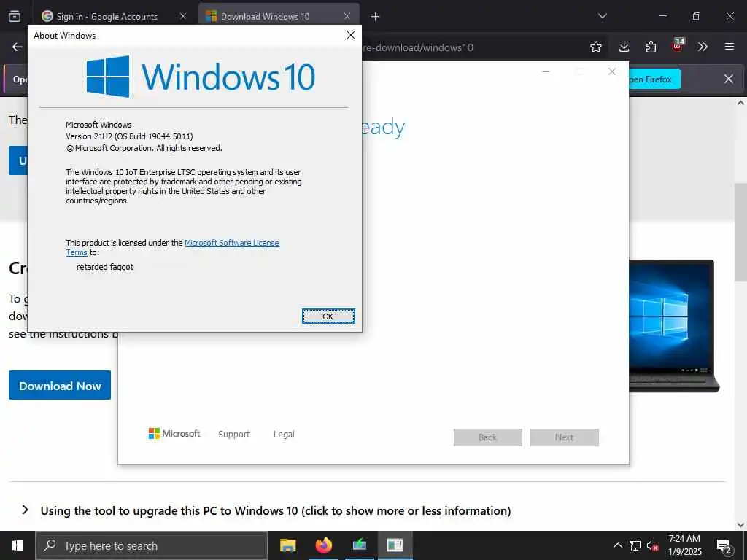Close the Sign in - Google Accounts tab
Image resolution: width=747 pixels, height=560 pixels.
click(183, 17)
